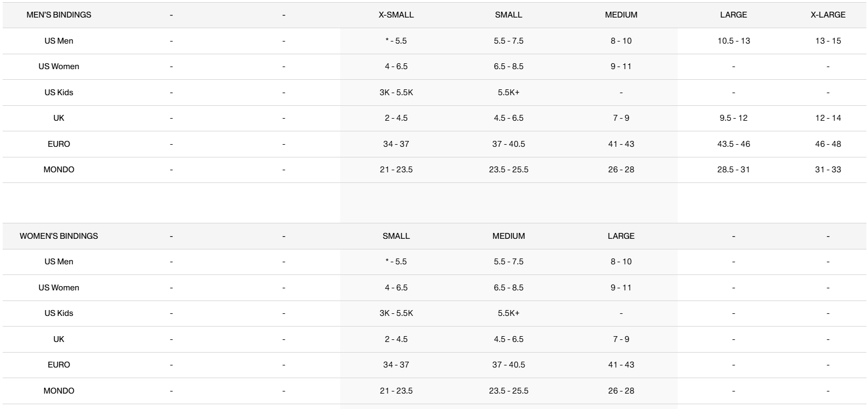Click the men's bindings LARGE column header
This screenshot has width=868, height=409.
[733, 15]
